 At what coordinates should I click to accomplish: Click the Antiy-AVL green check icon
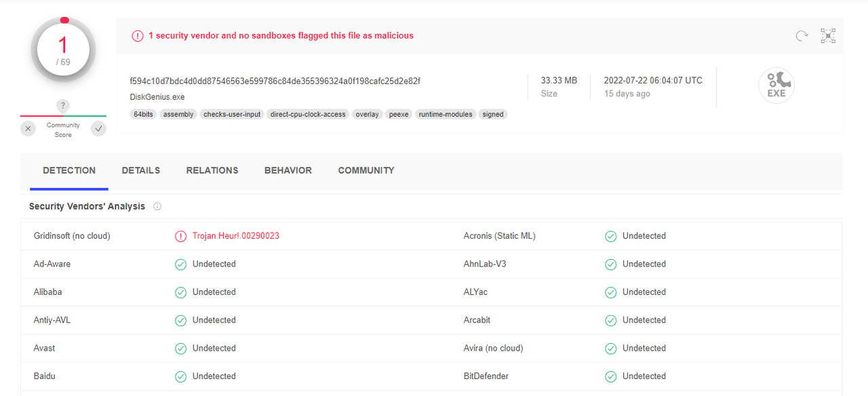pyautogui.click(x=180, y=320)
